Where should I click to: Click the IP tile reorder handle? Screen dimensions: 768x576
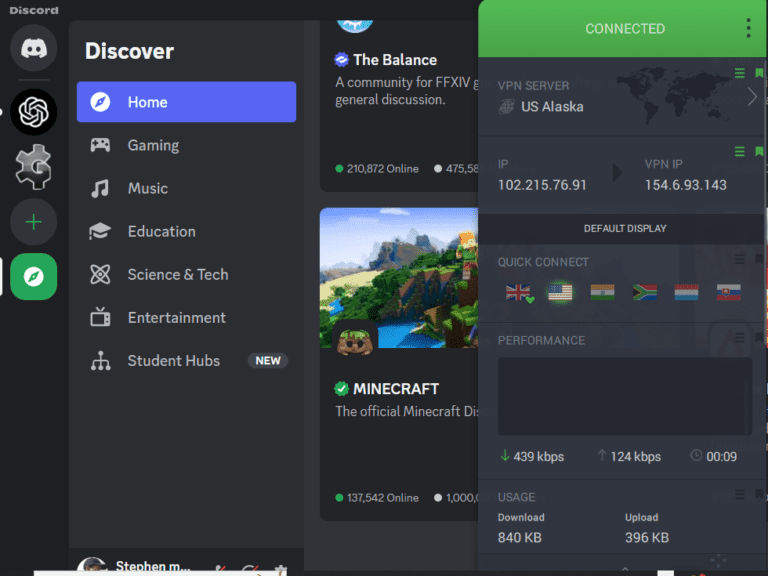[x=740, y=152]
